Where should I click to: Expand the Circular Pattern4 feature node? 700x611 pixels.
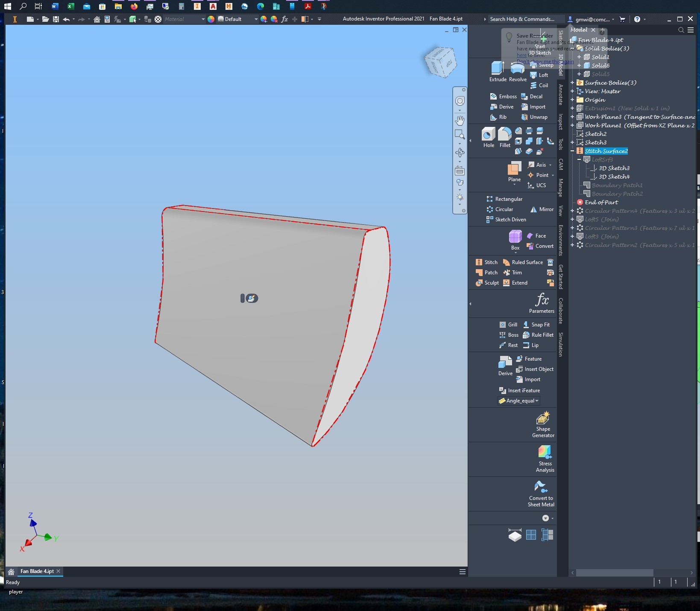(x=572, y=211)
